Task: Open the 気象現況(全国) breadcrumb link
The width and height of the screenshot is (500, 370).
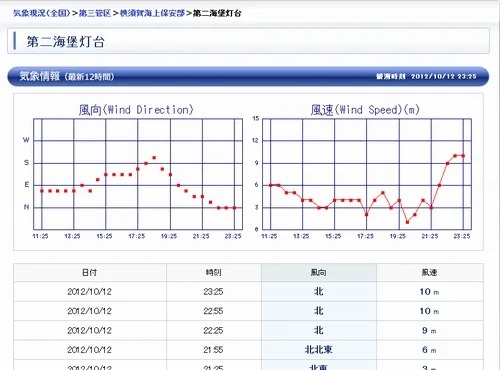Action: (41, 13)
